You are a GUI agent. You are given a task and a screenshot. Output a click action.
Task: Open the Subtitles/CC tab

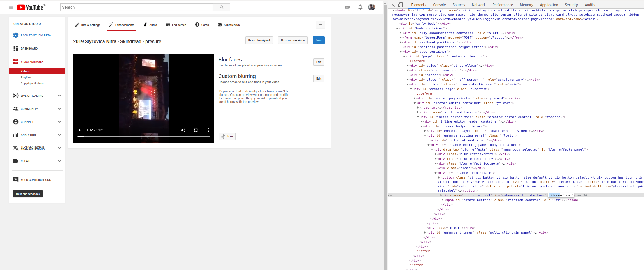(229, 25)
